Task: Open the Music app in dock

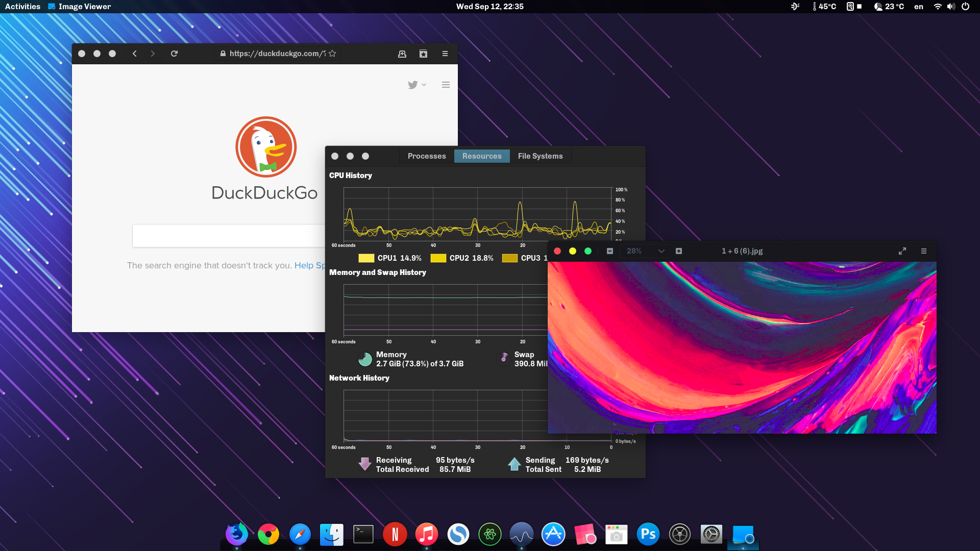Action: pyautogui.click(x=427, y=534)
